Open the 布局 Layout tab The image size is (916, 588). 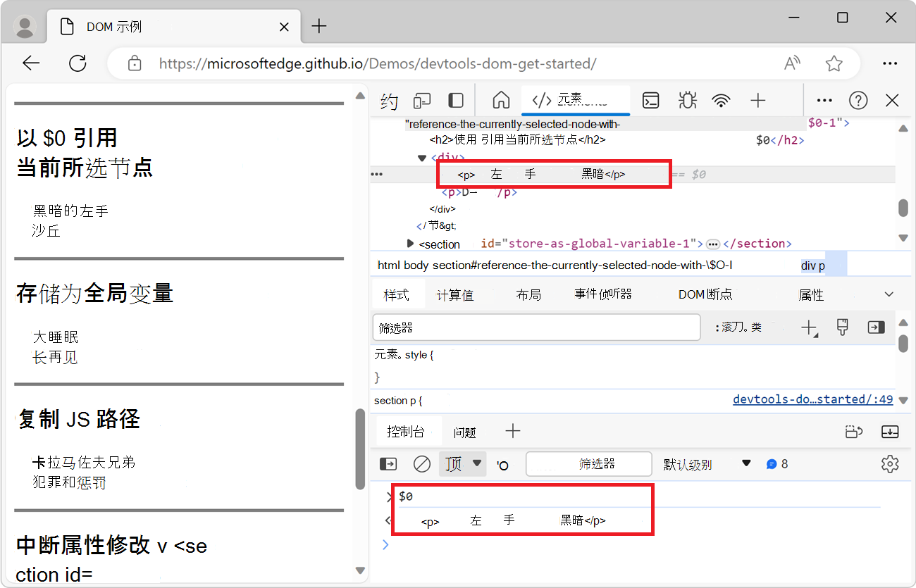coord(528,294)
